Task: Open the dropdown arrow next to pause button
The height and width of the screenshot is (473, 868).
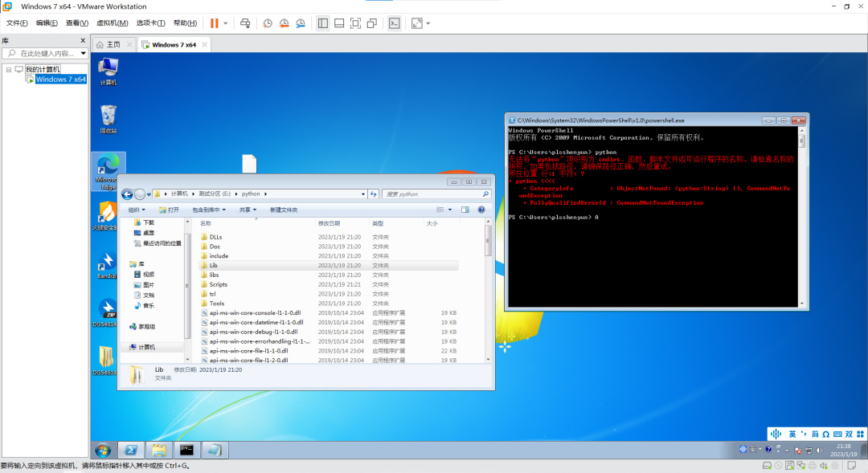Action: click(x=226, y=23)
